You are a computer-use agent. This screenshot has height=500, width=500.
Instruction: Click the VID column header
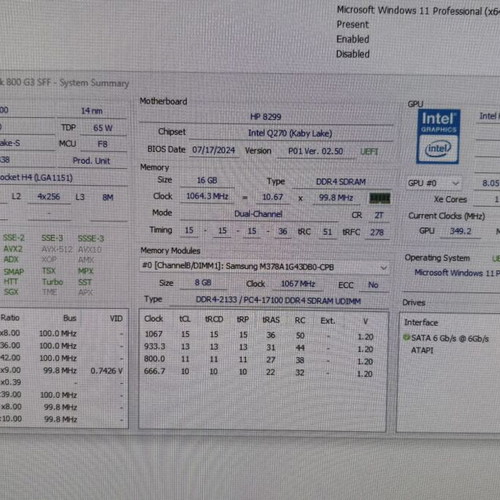point(116,319)
